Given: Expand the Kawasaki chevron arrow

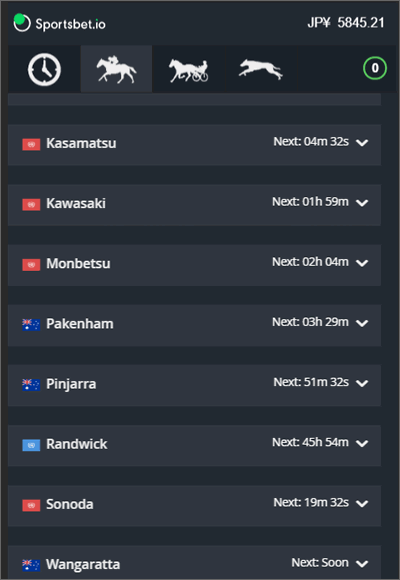Looking at the screenshot, I should (362, 203).
